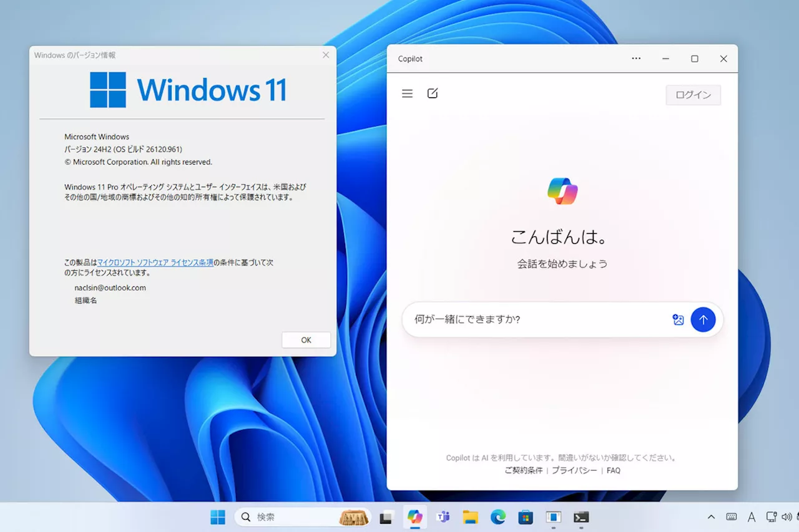Click the taskbar 検索 search box
Screen dimensions: 799x532
coord(303,517)
